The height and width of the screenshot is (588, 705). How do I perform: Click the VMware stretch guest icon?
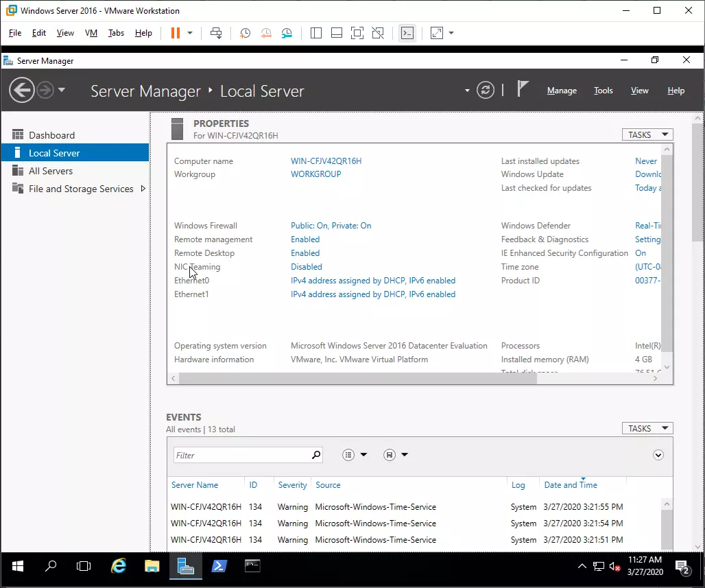pyautogui.click(x=437, y=33)
